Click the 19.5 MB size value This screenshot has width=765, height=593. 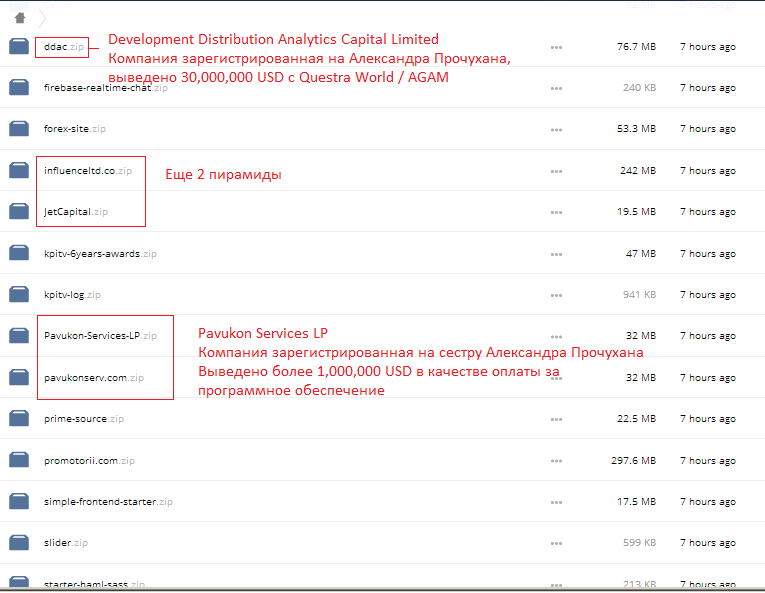tap(636, 212)
